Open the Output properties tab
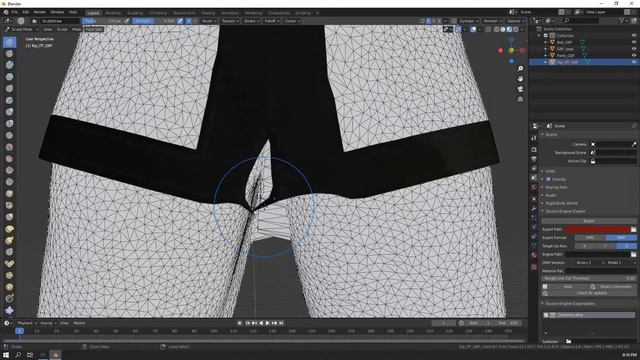640x360 pixels. click(x=534, y=159)
